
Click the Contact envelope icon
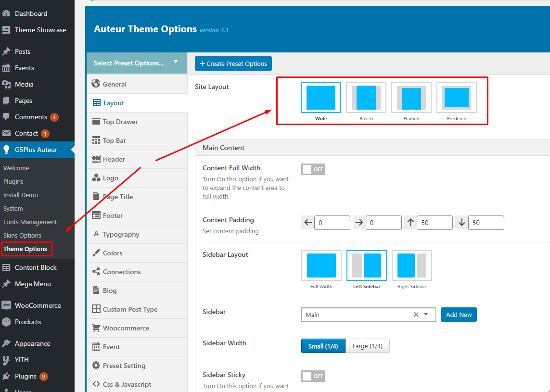click(x=6, y=133)
